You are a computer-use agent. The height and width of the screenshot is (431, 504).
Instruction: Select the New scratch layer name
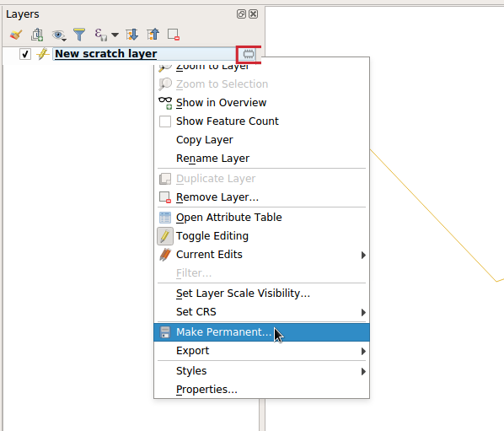click(x=105, y=54)
